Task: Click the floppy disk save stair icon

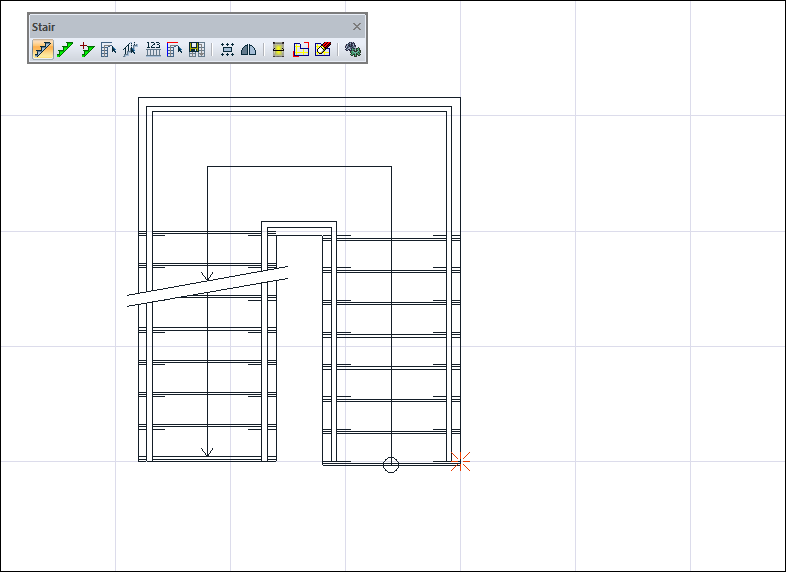Action: click(x=197, y=49)
